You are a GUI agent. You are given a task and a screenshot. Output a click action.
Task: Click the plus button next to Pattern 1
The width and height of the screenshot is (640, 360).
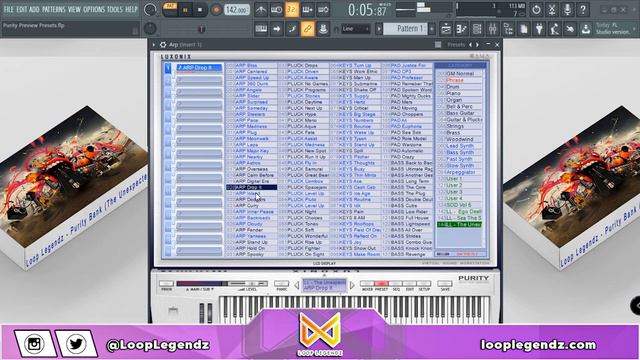[432, 29]
